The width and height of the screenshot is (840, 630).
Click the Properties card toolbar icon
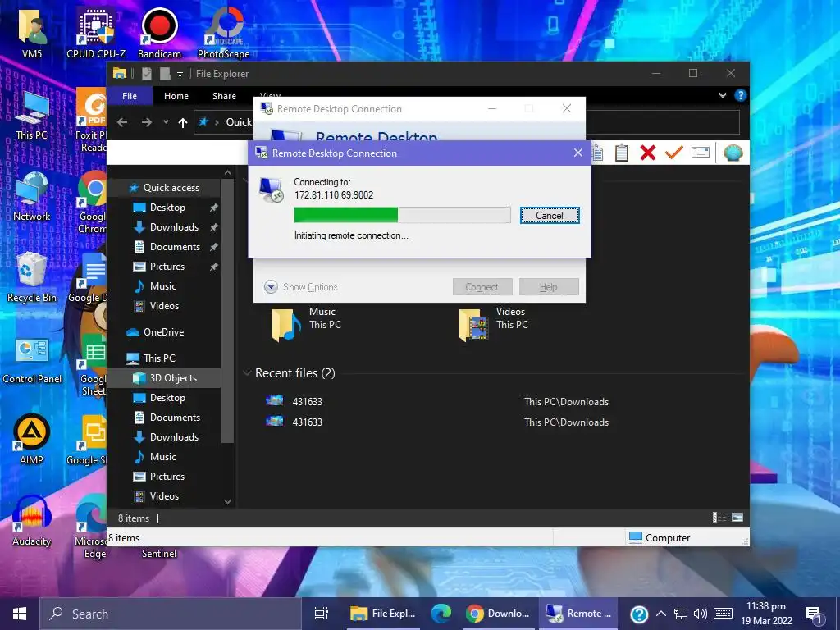(701, 152)
